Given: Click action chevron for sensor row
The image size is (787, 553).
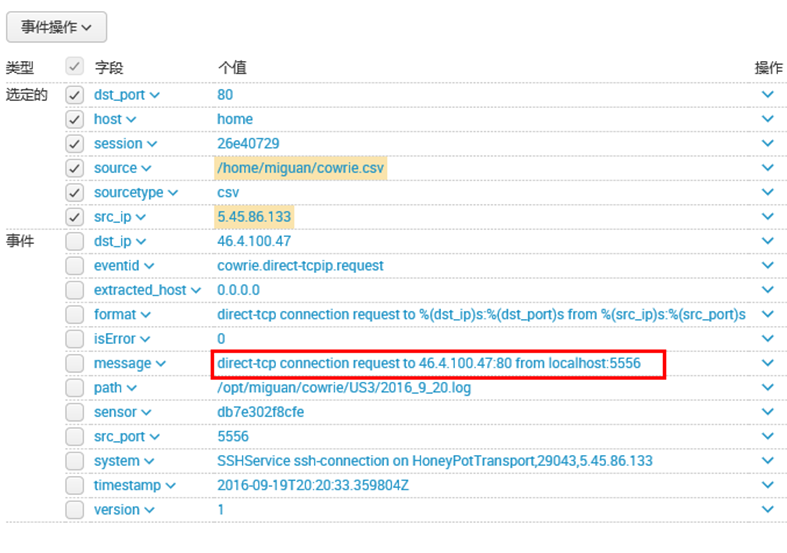Looking at the screenshot, I should [x=767, y=412].
